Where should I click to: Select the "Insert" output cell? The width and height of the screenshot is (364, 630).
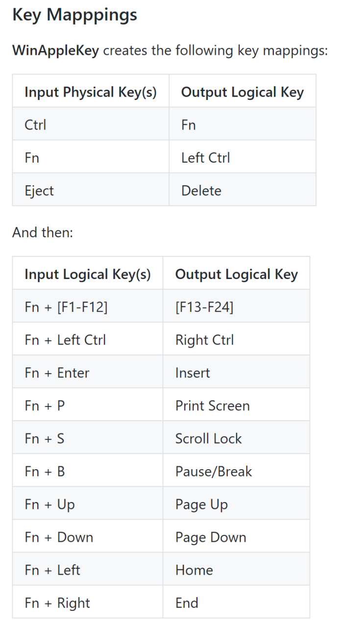(x=193, y=373)
